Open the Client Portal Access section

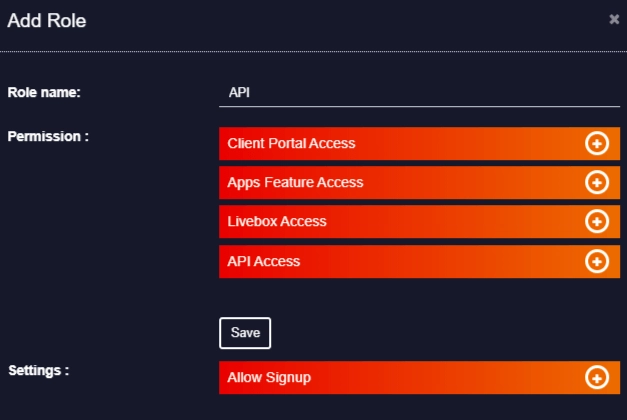pos(419,143)
